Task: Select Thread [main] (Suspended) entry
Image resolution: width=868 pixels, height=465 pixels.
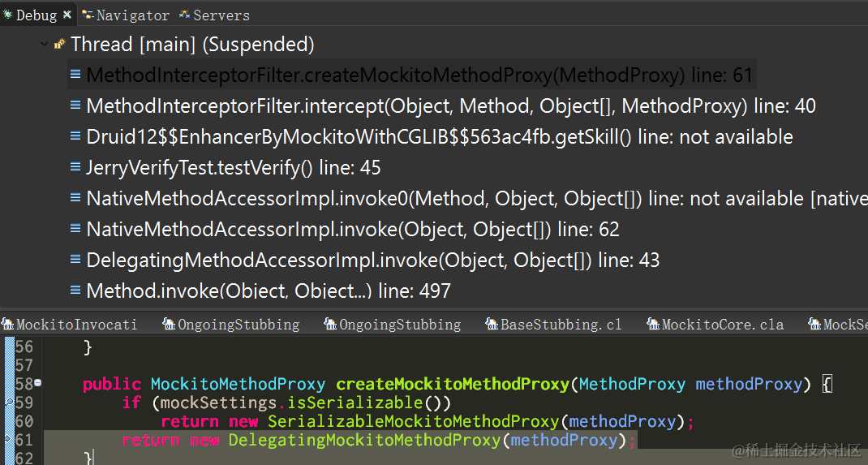Action: (192, 45)
